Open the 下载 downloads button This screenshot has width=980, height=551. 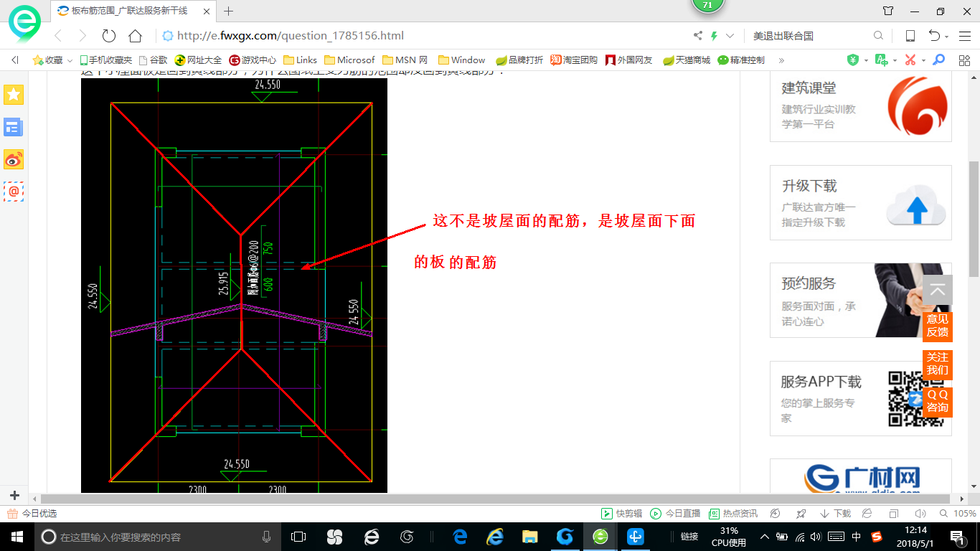point(835,514)
